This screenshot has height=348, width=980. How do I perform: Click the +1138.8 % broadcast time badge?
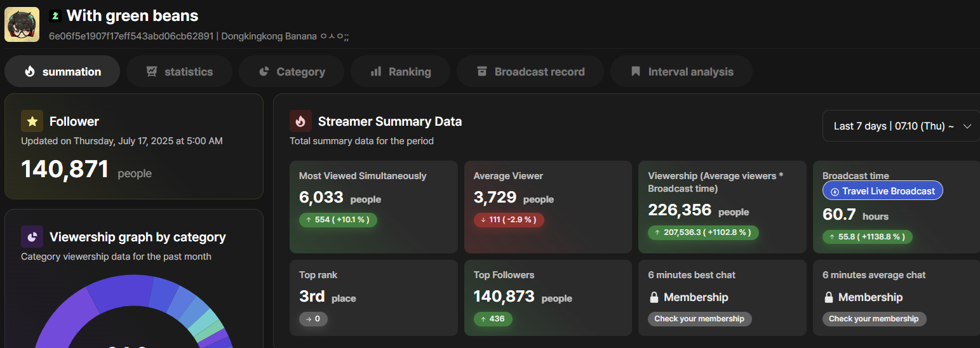click(868, 237)
